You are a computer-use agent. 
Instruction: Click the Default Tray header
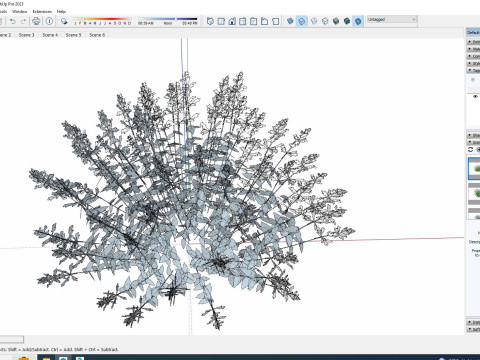click(x=473, y=32)
